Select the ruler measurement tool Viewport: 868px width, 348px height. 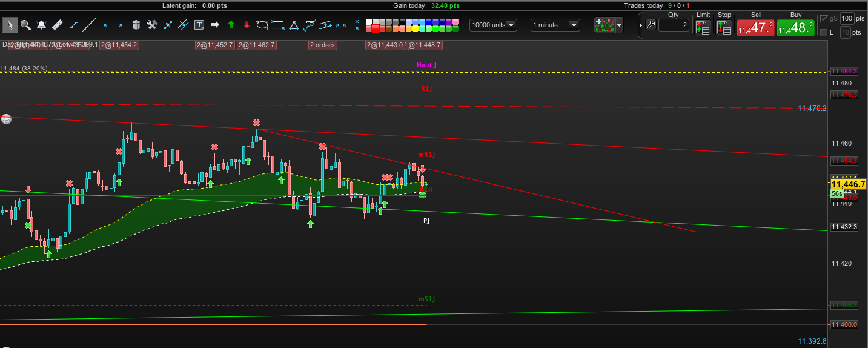pos(58,25)
